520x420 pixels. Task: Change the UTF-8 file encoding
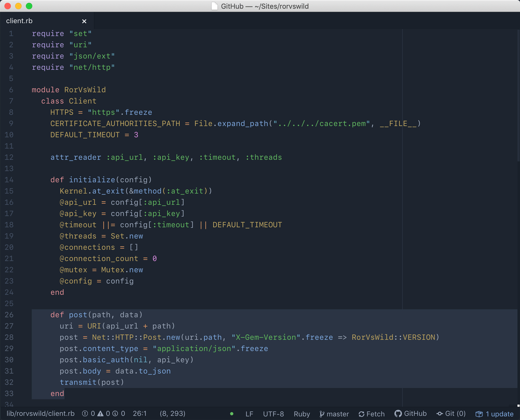click(x=273, y=414)
